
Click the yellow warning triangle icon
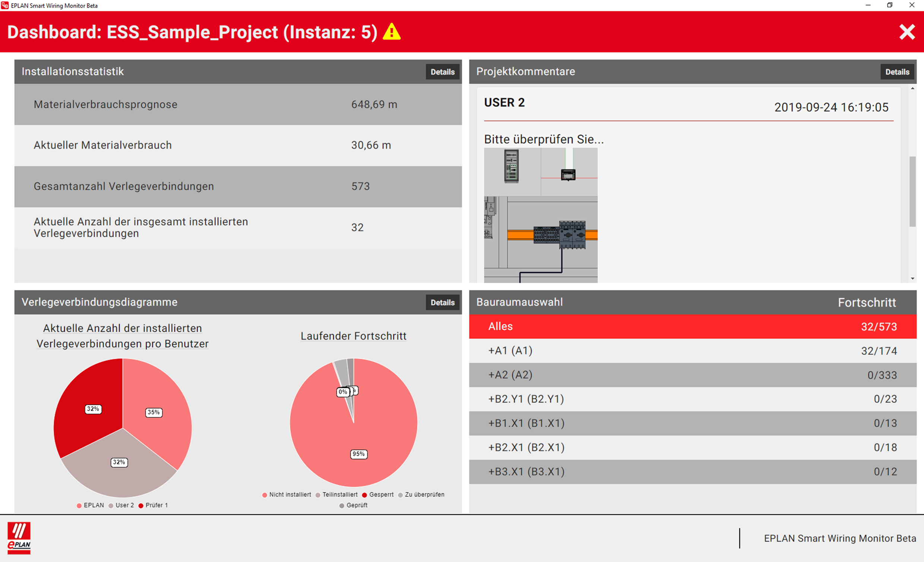[392, 32]
